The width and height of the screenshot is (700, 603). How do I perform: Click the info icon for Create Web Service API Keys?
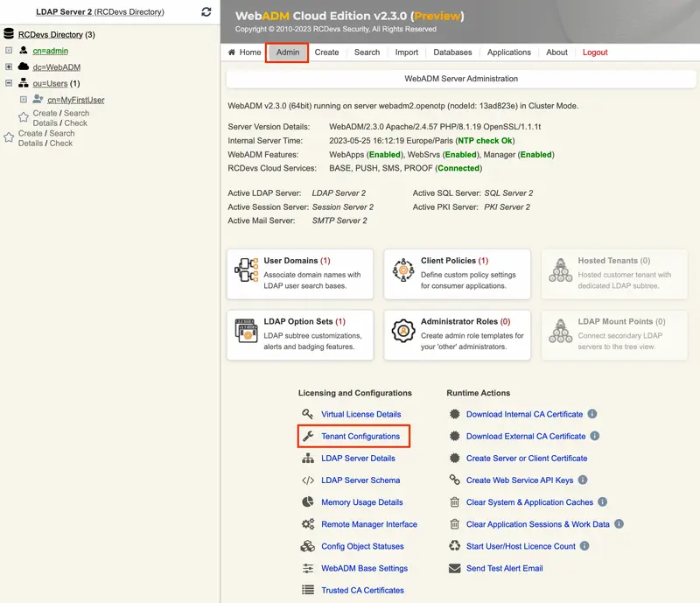pyautogui.click(x=583, y=480)
